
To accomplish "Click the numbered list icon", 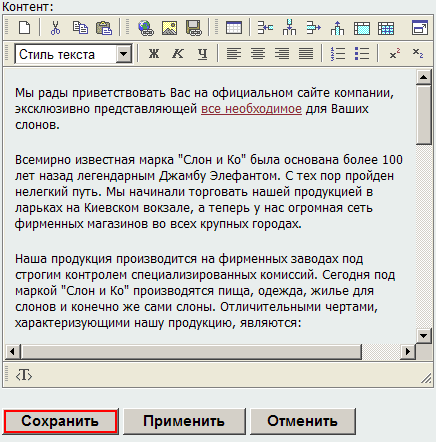I will click(338, 54).
